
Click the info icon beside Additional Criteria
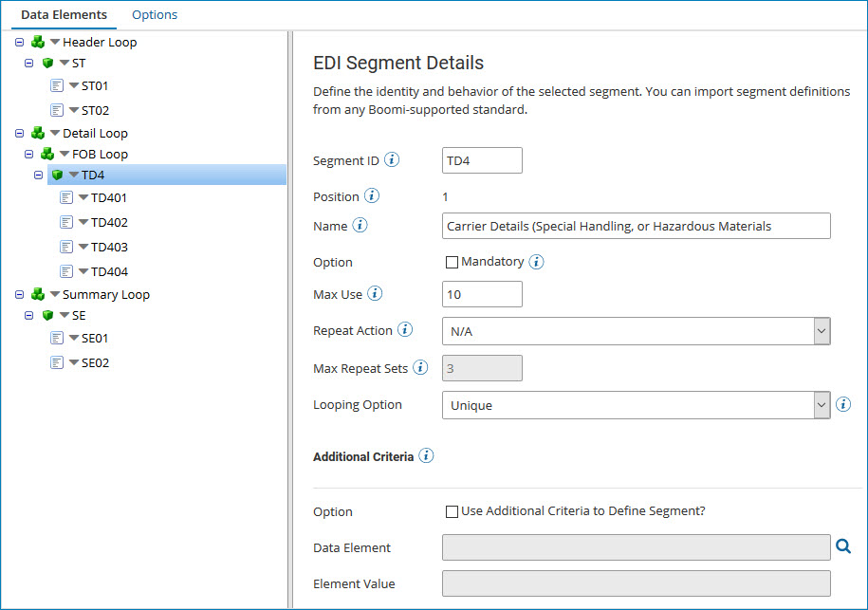(x=426, y=456)
